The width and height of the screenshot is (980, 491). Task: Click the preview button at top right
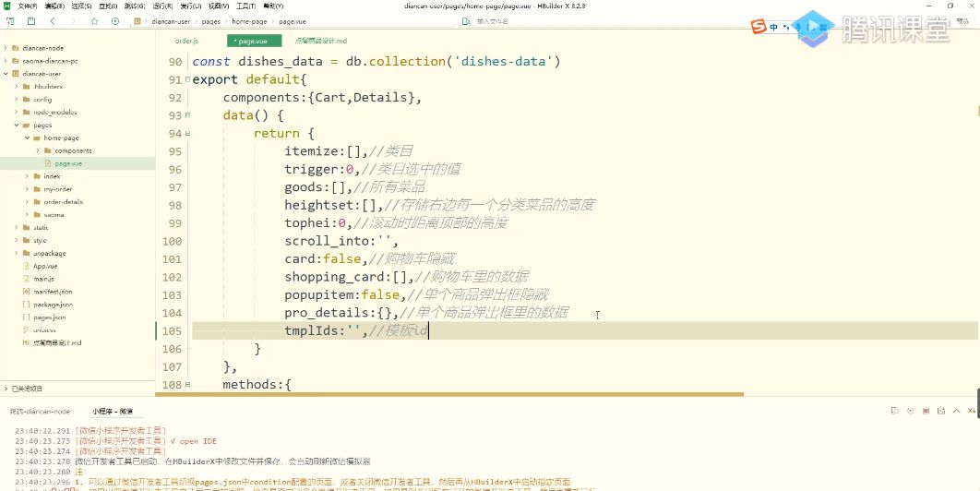pyautogui.click(x=962, y=20)
